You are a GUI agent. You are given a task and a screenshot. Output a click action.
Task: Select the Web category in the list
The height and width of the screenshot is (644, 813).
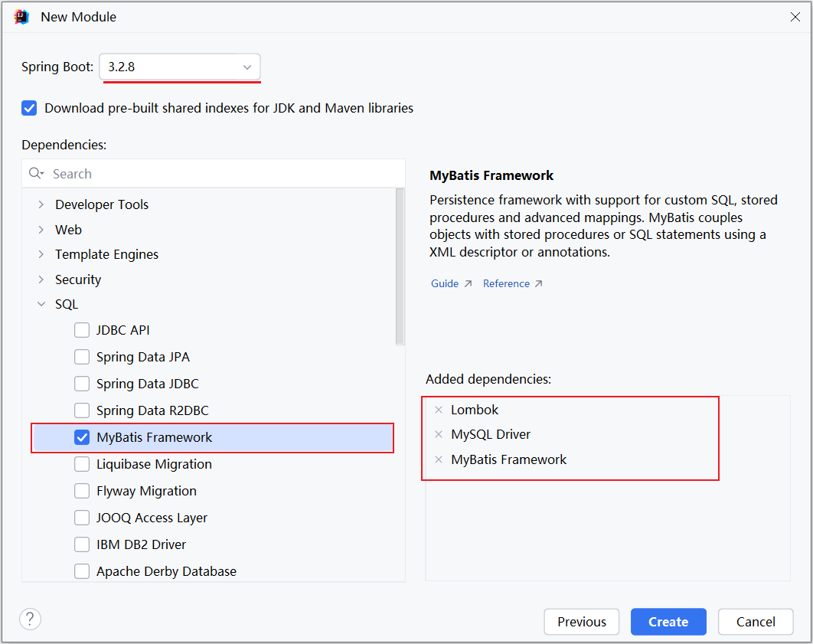point(68,229)
